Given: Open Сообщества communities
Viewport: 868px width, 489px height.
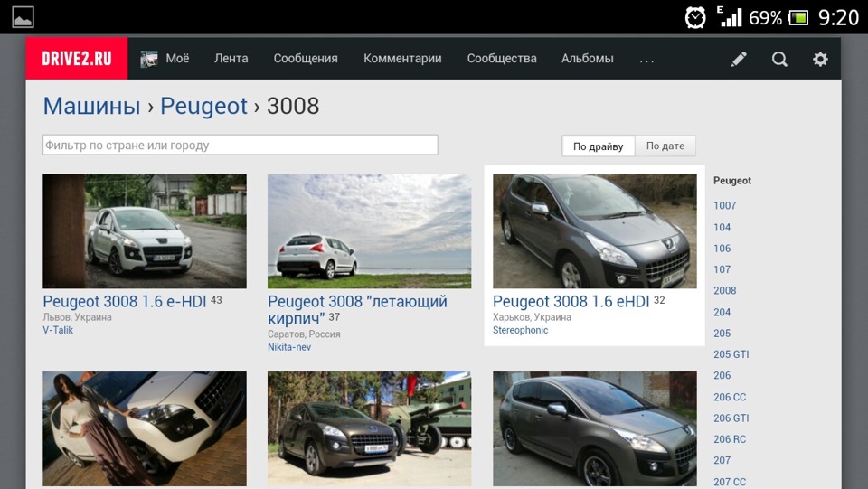Looking at the screenshot, I should [502, 59].
